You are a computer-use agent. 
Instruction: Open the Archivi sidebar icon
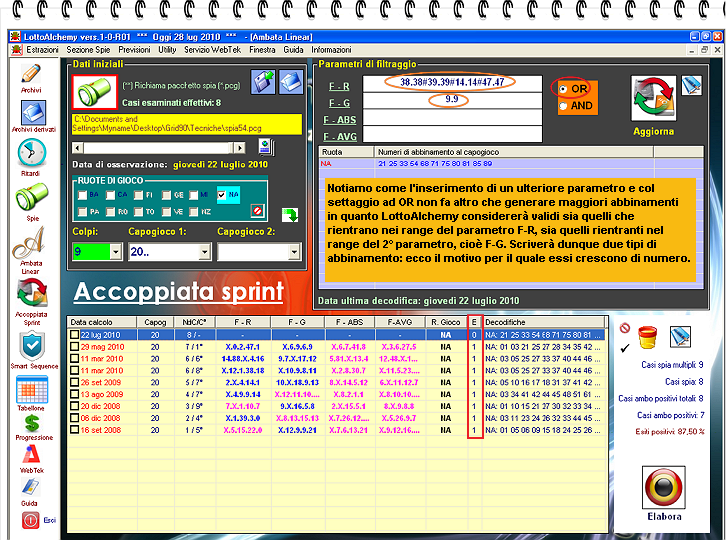point(31,74)
